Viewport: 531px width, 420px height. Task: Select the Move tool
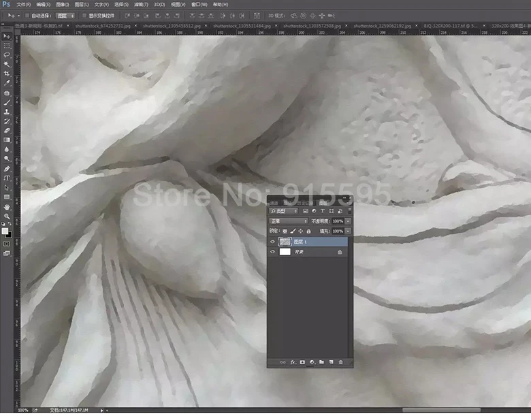7,36
